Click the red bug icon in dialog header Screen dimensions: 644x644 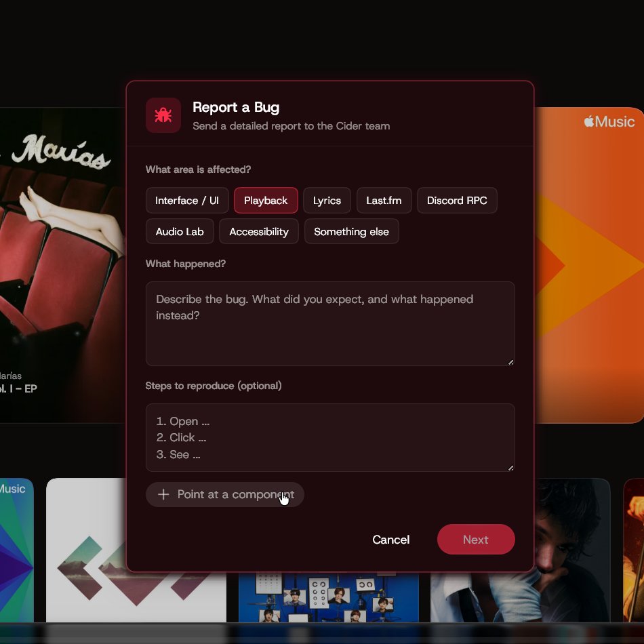pos(163,115)
